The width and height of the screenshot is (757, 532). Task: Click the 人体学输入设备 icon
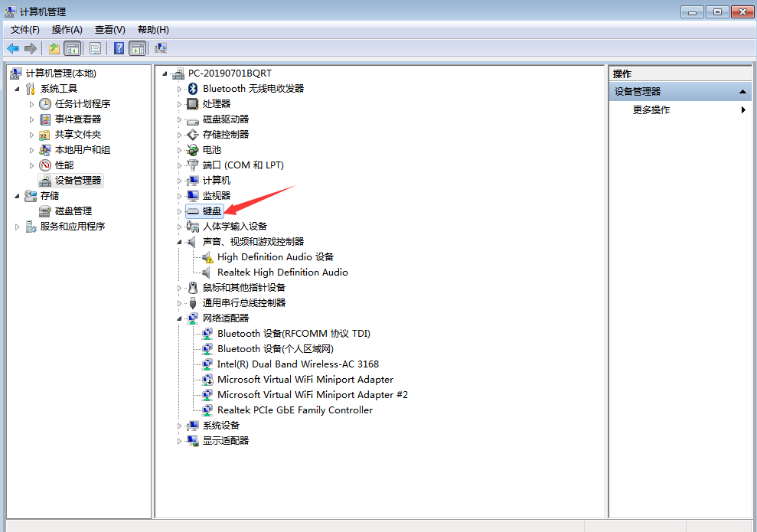coord(193,227)
